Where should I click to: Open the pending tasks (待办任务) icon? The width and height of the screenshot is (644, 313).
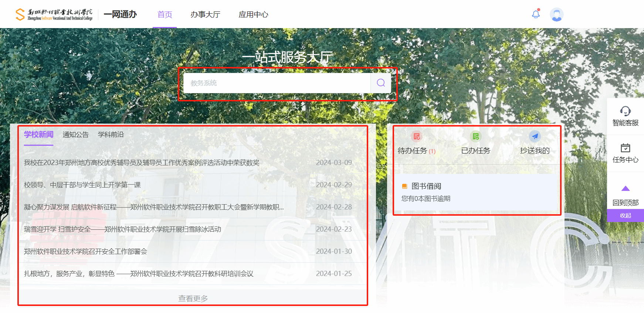tap(417, 137)
